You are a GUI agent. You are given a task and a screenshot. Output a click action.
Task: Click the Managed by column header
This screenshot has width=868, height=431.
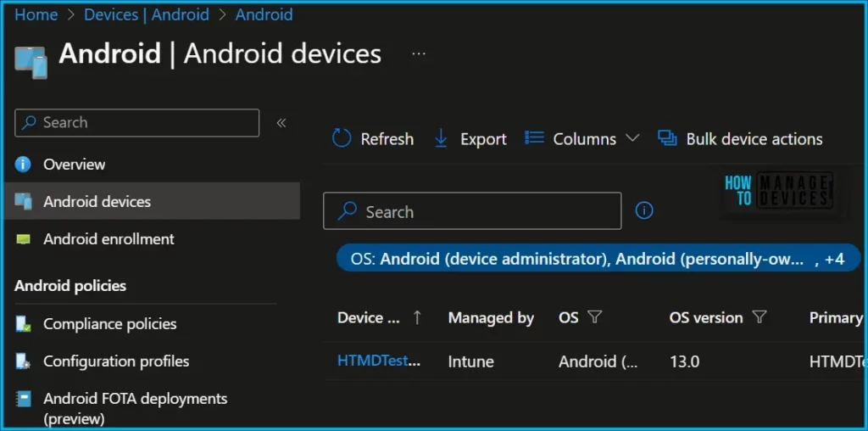click(x=491, y=318)
